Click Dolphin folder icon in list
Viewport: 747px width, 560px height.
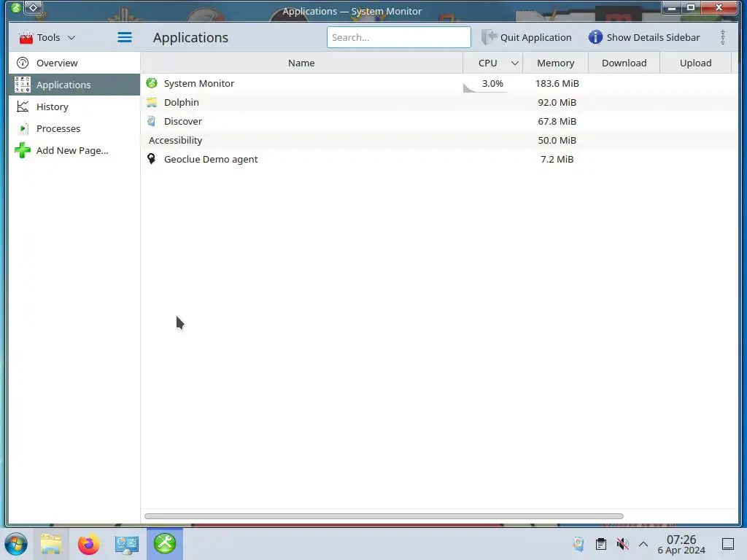(152, 102)
